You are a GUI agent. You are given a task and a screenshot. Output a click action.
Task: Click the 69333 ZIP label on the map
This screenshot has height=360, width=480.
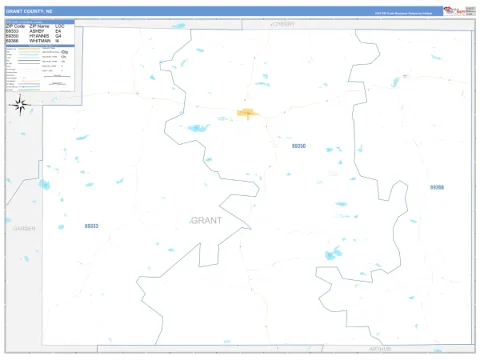pos(91,226)
